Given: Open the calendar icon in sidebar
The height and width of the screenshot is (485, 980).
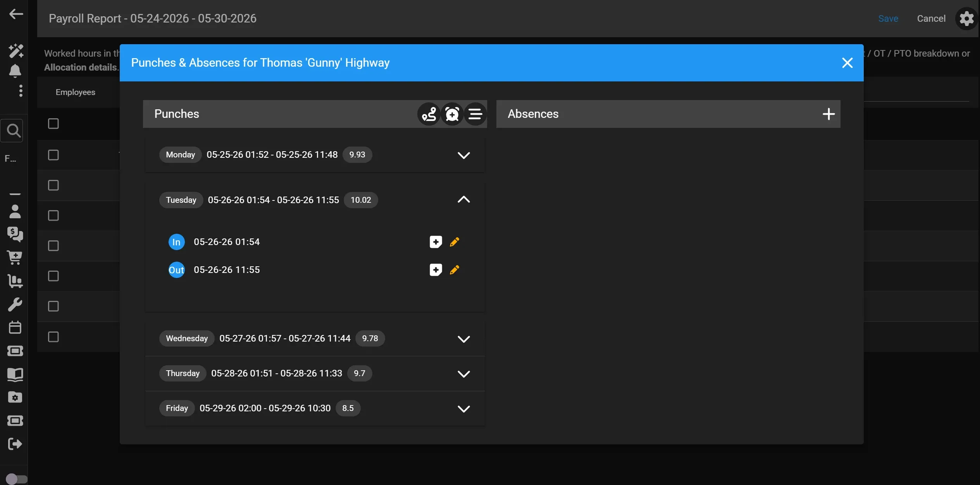Looking at the screenshot, I should point(15,327).
